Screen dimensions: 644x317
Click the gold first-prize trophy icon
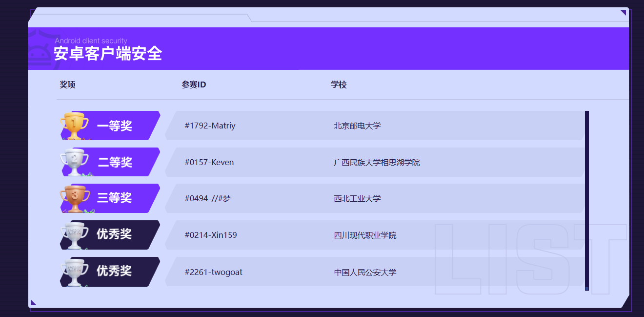tap(74, 126)
